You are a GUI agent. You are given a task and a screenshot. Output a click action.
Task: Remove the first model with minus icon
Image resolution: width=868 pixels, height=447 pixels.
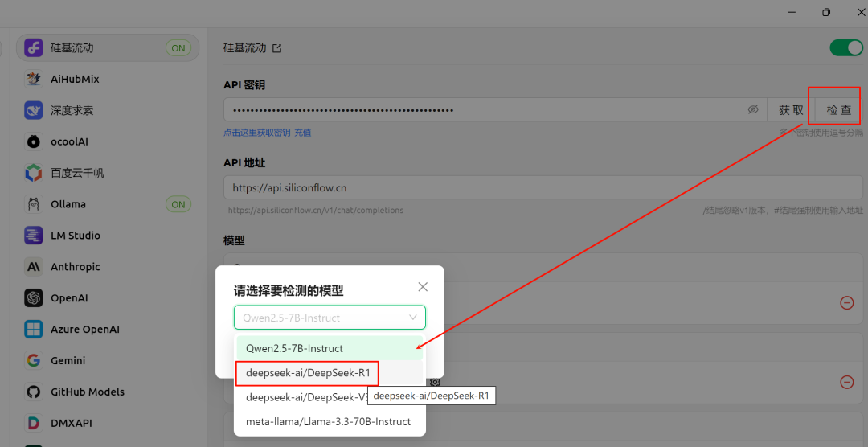[x=846, y=302]
